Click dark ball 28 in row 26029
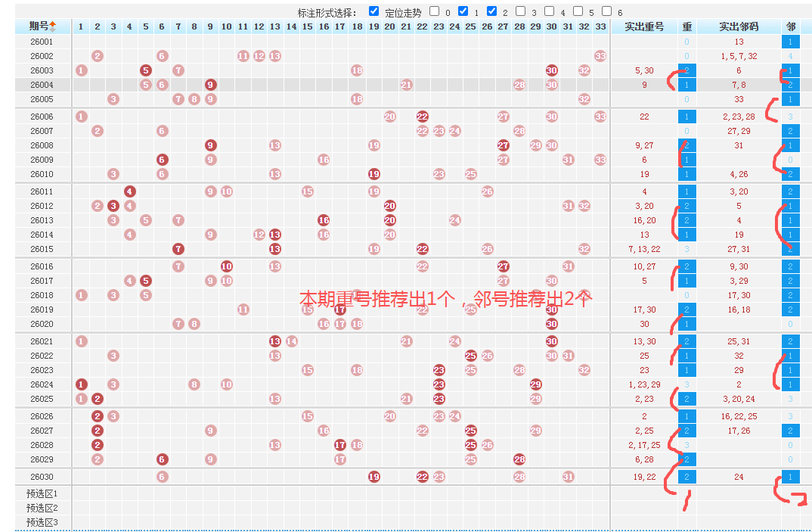 click(519, 459)
